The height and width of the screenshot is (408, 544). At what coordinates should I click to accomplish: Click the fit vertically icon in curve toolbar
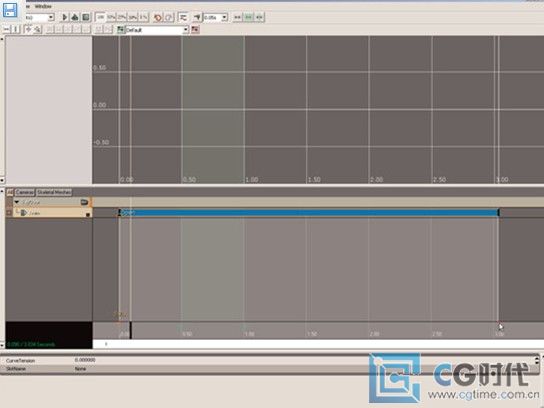click(16, 29)
